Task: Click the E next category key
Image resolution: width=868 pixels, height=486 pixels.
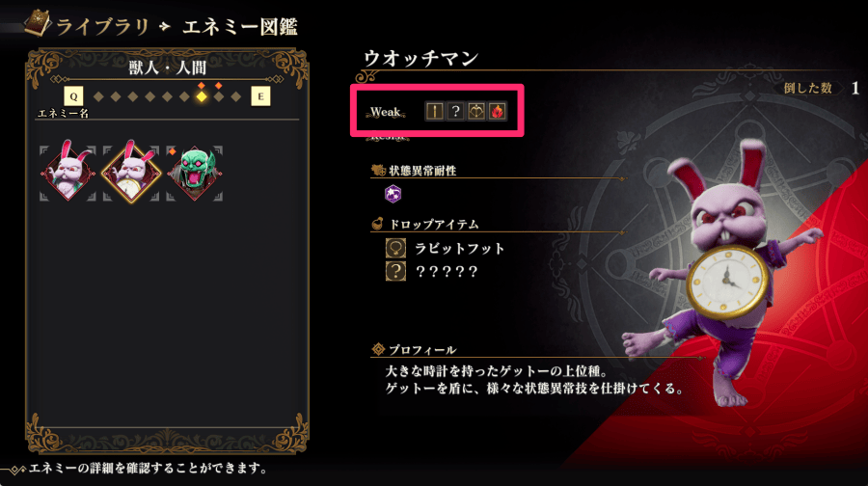Action: [x=260, y=96]
